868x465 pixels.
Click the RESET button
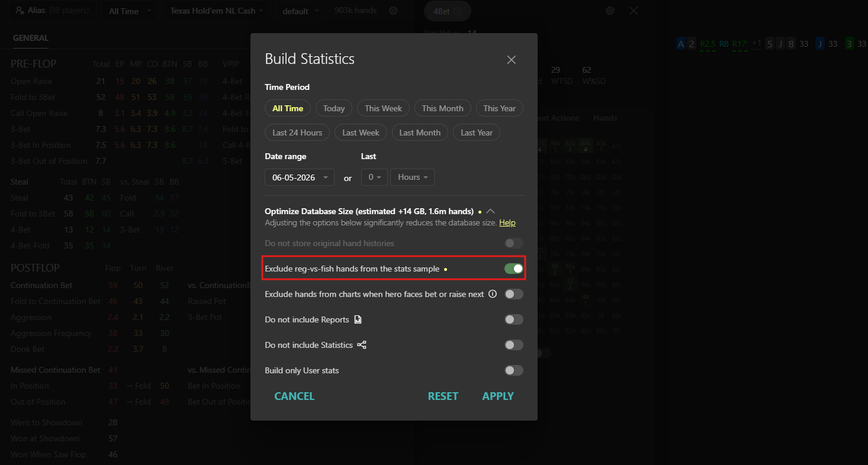click(x=443, y=396)
